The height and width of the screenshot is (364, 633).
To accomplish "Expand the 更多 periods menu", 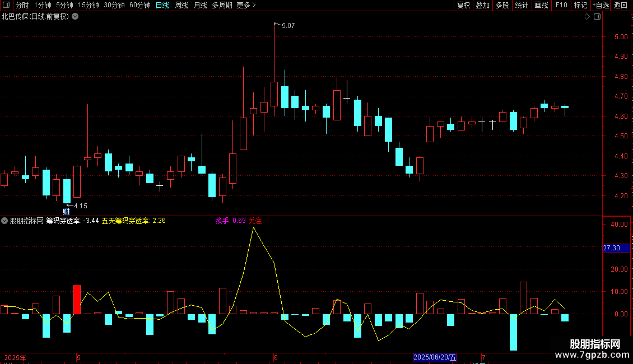I will point(246,5).
